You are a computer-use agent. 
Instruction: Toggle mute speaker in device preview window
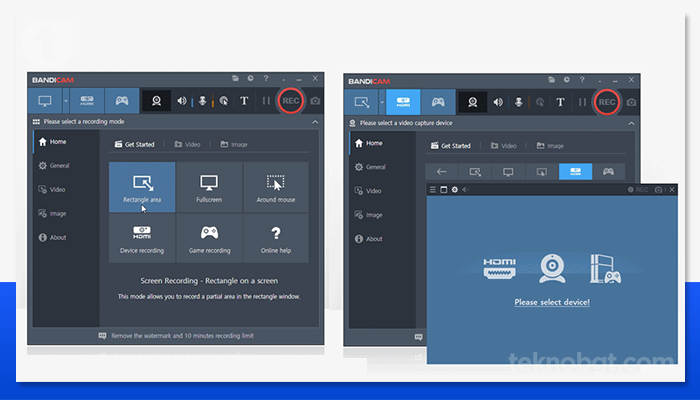coord(466,190)
